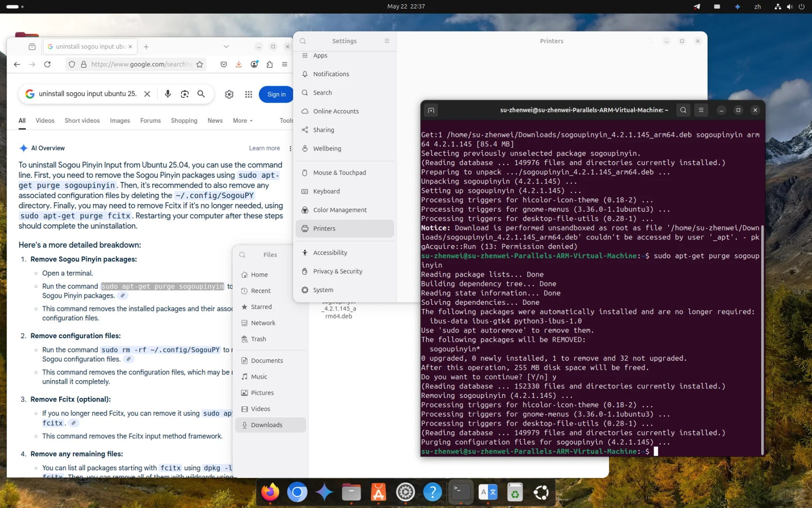Launch App Center from the dock
Viewport: 812px width, 508px height.
point(378,492)
